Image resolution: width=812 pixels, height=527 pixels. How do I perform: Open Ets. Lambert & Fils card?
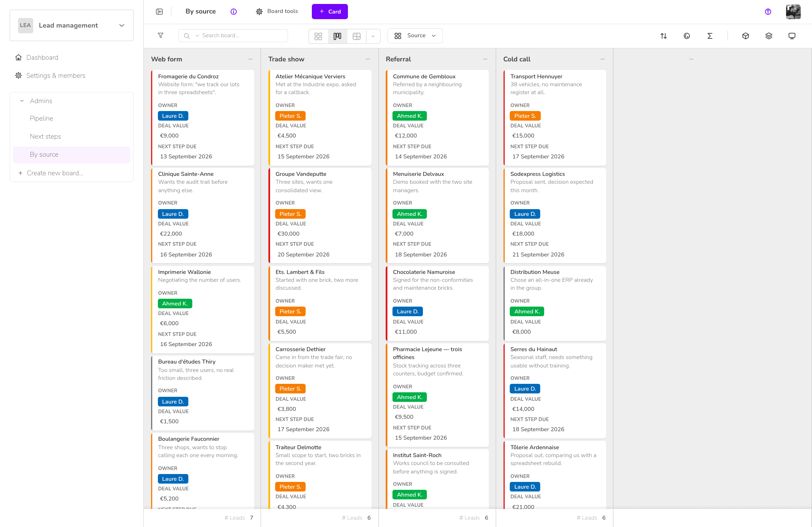[320, 303]
